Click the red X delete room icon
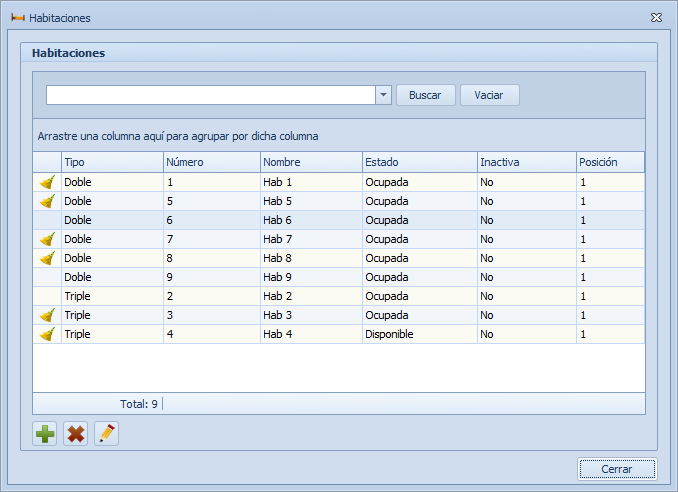Image resolution: width=678 pixels, height=492 pixels. pyautogui.click(x=75, y=434)
